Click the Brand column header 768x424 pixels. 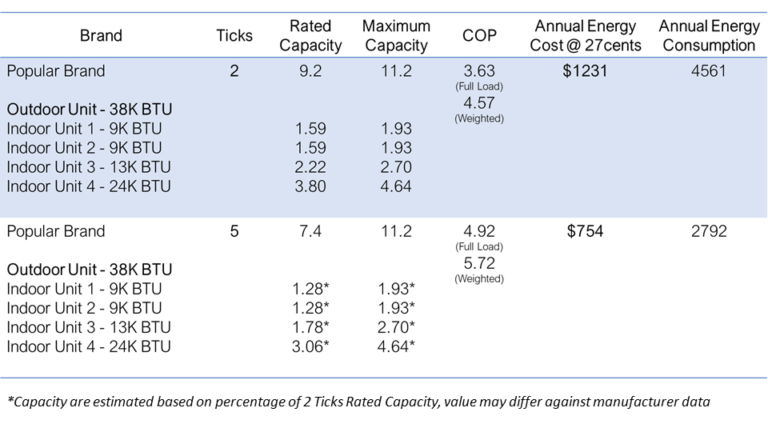(x=101, y=36)
